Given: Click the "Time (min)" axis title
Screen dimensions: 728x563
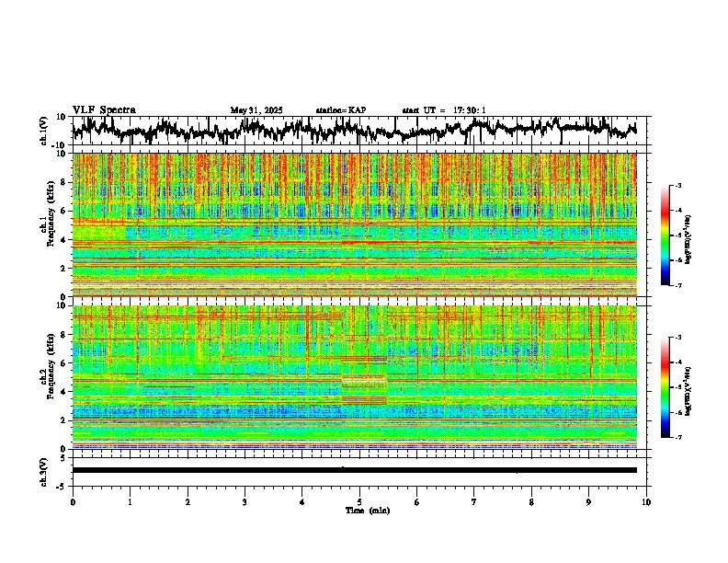Looking at the screenshot, I should (x=368, y=511).
